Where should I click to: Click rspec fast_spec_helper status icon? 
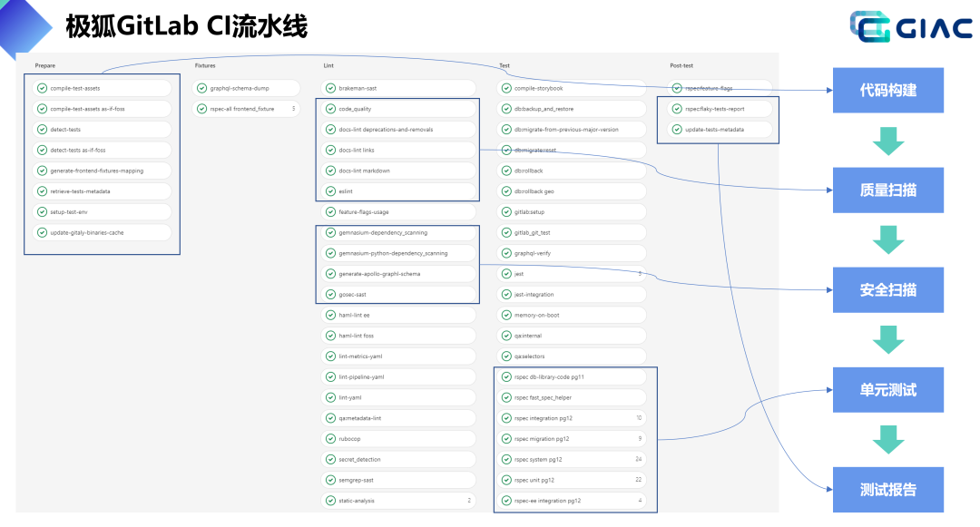click(506, 397)
